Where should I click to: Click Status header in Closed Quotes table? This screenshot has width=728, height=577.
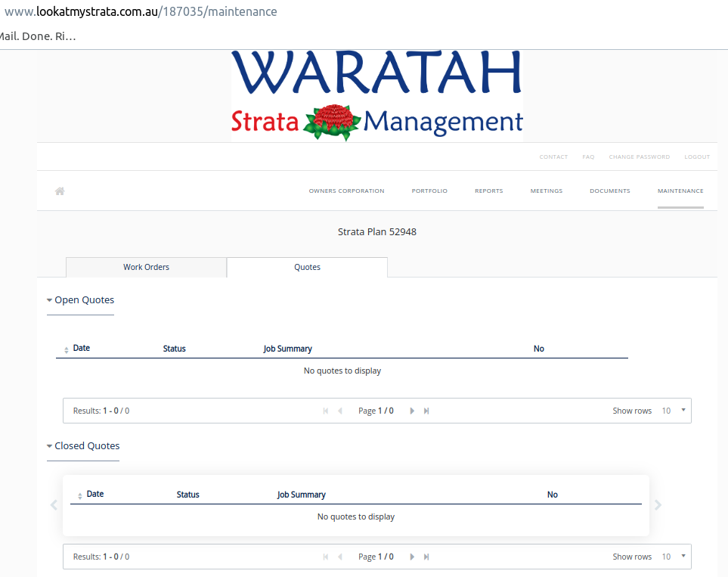187,495
